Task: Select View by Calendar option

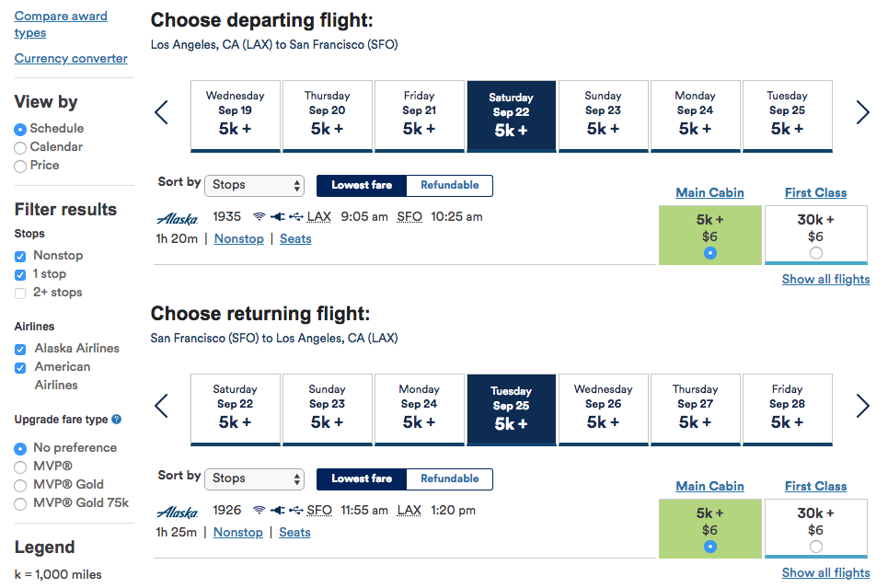Action: 20,147
